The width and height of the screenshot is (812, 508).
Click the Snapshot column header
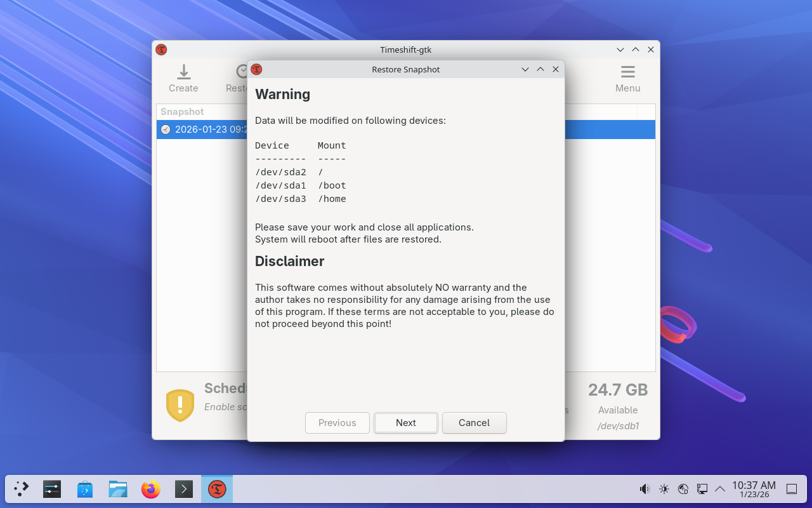pos(182,112)
